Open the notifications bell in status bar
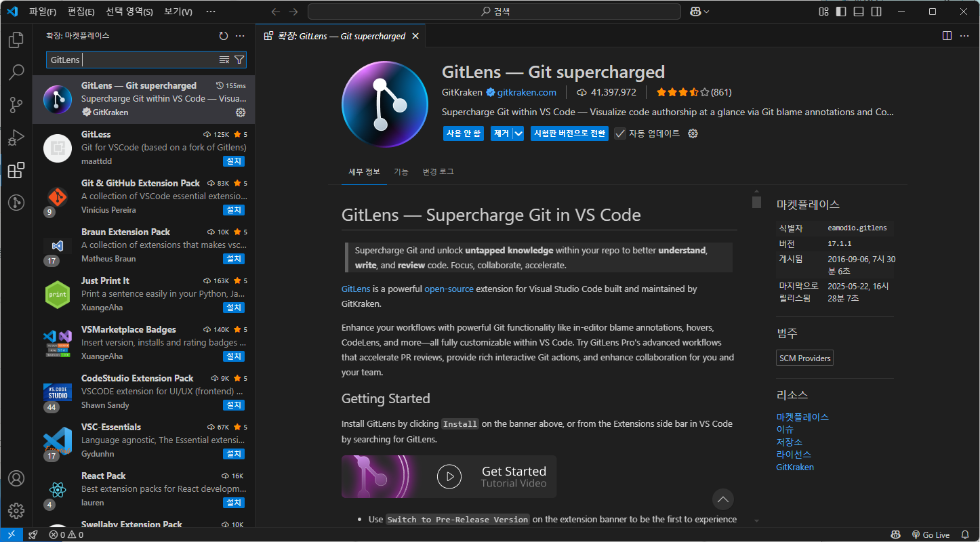 (965, 535)
